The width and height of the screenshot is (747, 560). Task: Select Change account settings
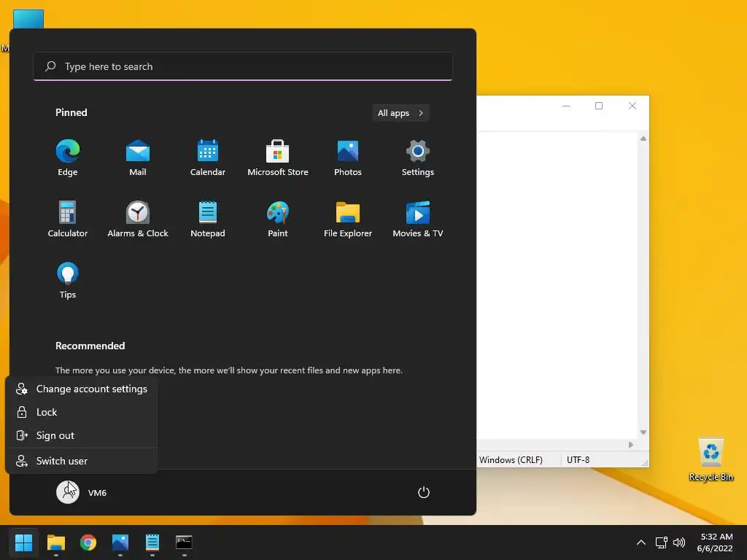click(x=82, y=389)
